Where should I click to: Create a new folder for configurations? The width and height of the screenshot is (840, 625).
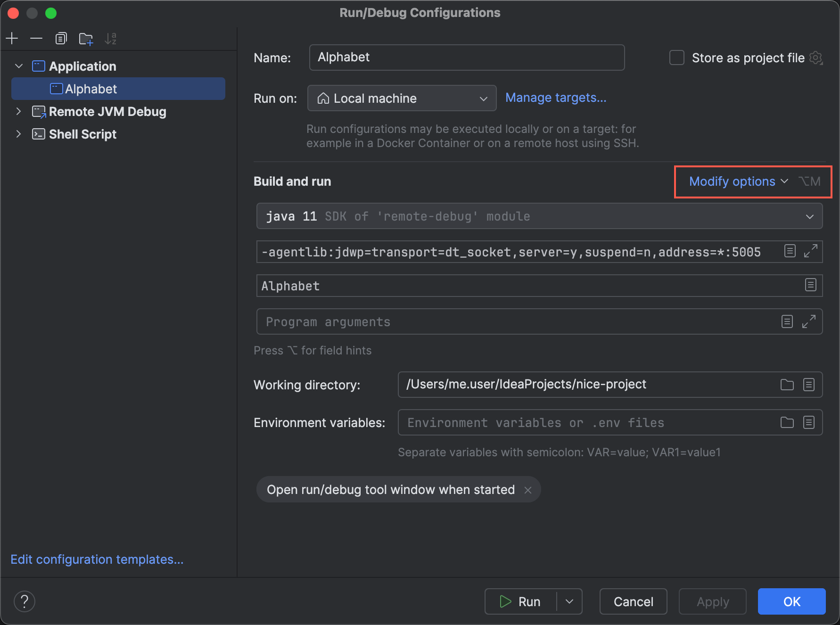pyautogui.click(x=86, y=38)
